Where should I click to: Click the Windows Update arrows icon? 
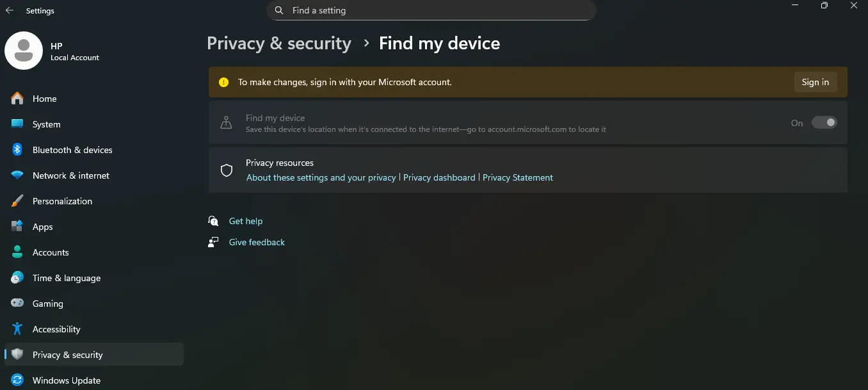pyautogui.click(x=17, y=380)
